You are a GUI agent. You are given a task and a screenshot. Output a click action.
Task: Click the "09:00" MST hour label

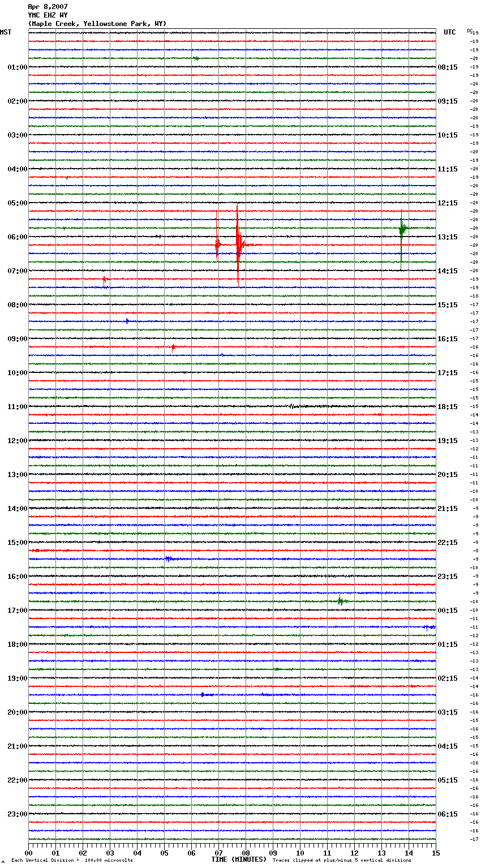(18, 339)
